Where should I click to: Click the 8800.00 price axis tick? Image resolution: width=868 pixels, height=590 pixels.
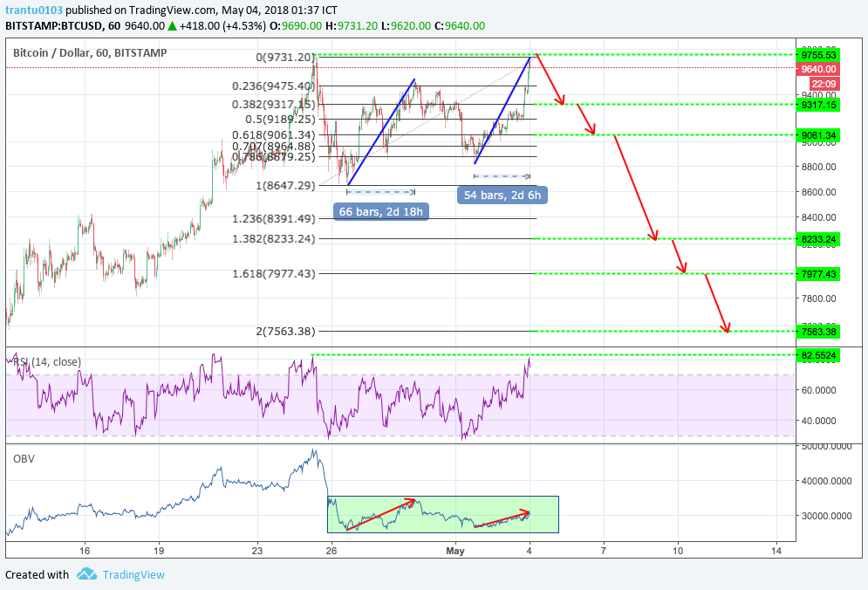click(x=818, y=167)
